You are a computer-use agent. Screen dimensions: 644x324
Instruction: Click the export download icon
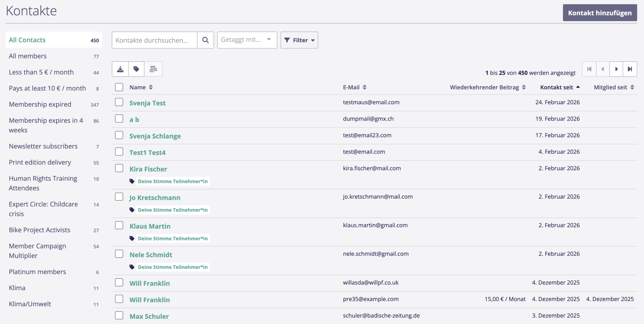coord(120,69)
